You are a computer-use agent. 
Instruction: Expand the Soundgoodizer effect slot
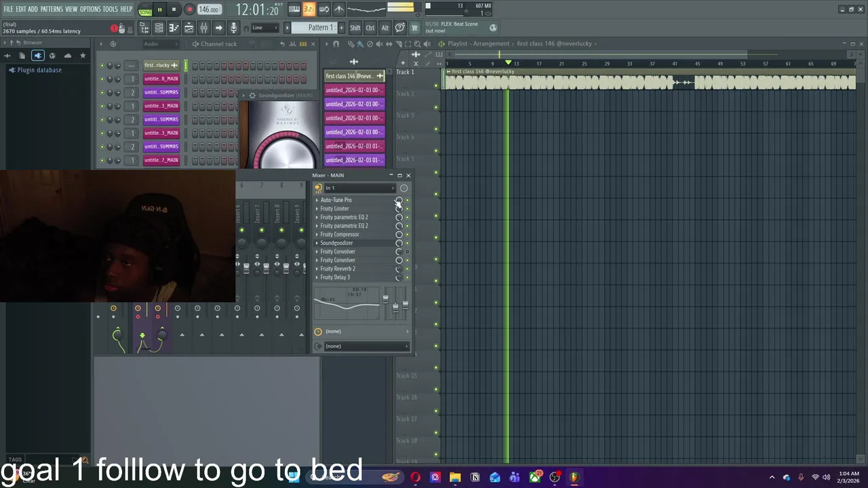pyautogui.click(x=317, y=243)
